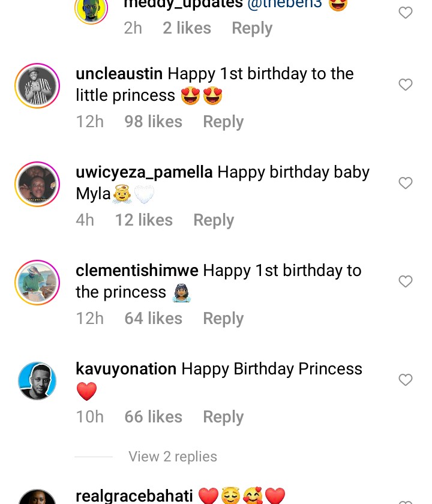Reply to clementishimwe's comment
The width and height of the screenshot is (432, 504).
point(223,319)
